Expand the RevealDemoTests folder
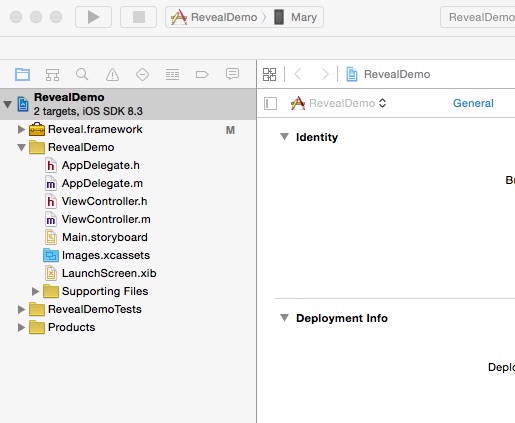Image resolution: width=515 pixels, height=423 pixels. [x=21, y=309]
